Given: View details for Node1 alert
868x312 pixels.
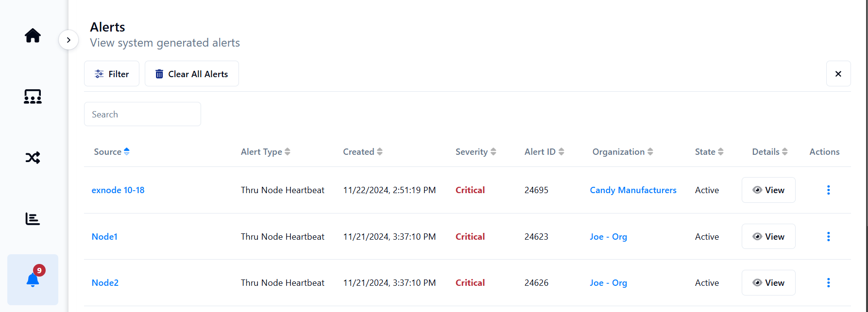Looking at the screenshot, I should pos(768,237).
